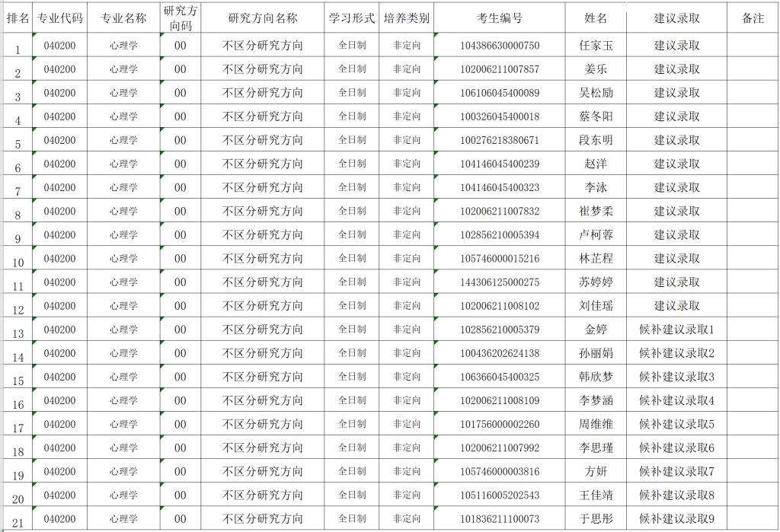Select exam number 100276218380671
The height and width of the screenshot is (532, 780).
click(500, 140)
